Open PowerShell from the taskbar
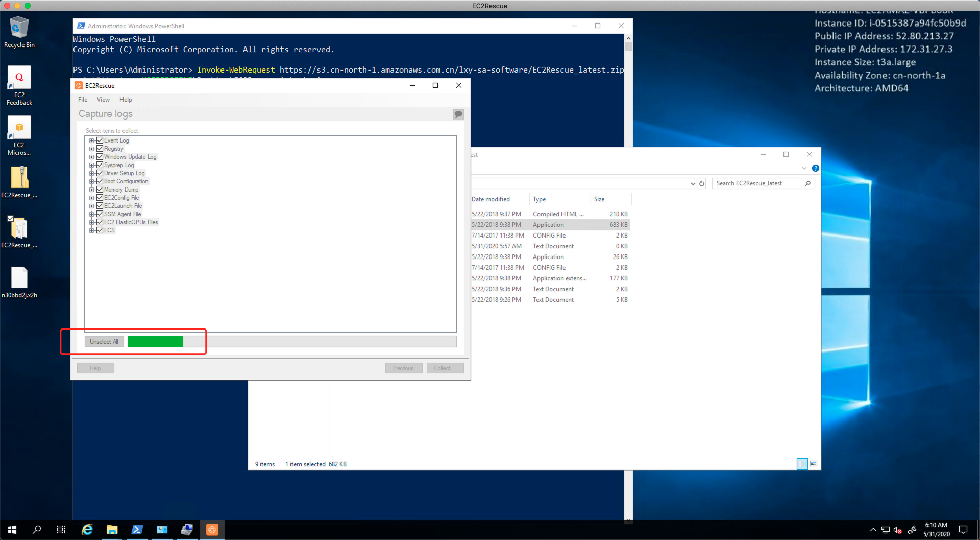 coord(137,530)
